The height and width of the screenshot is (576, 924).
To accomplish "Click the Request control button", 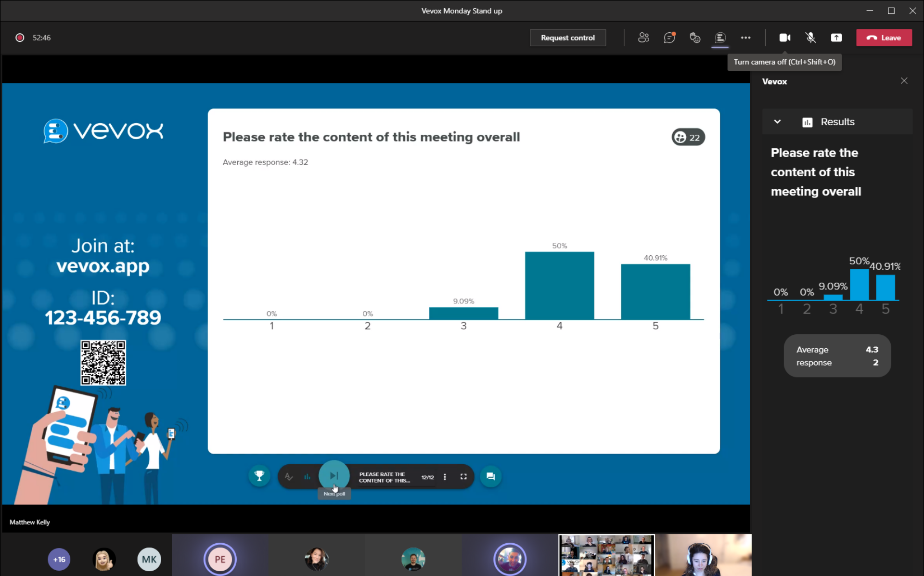I will click(x=567, y=38).
